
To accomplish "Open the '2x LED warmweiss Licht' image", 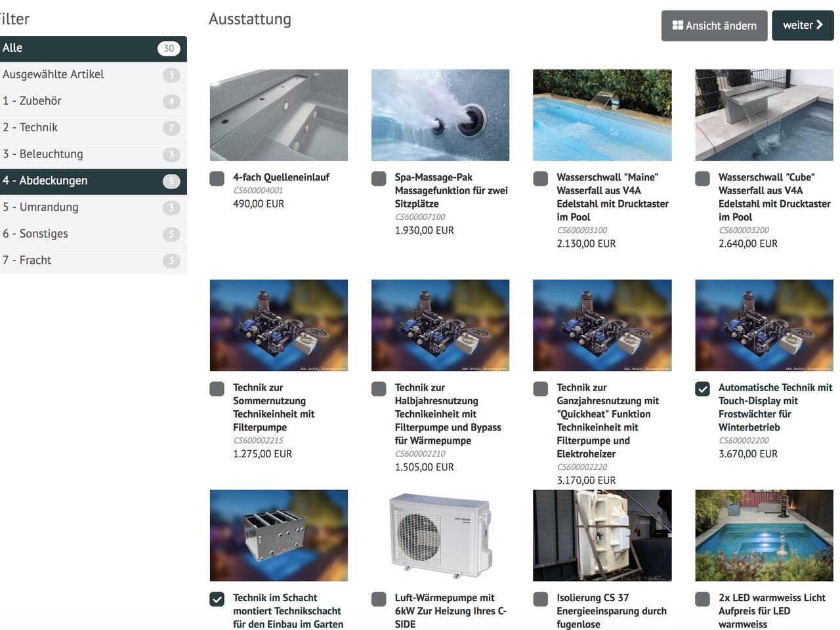I will 765,535.
